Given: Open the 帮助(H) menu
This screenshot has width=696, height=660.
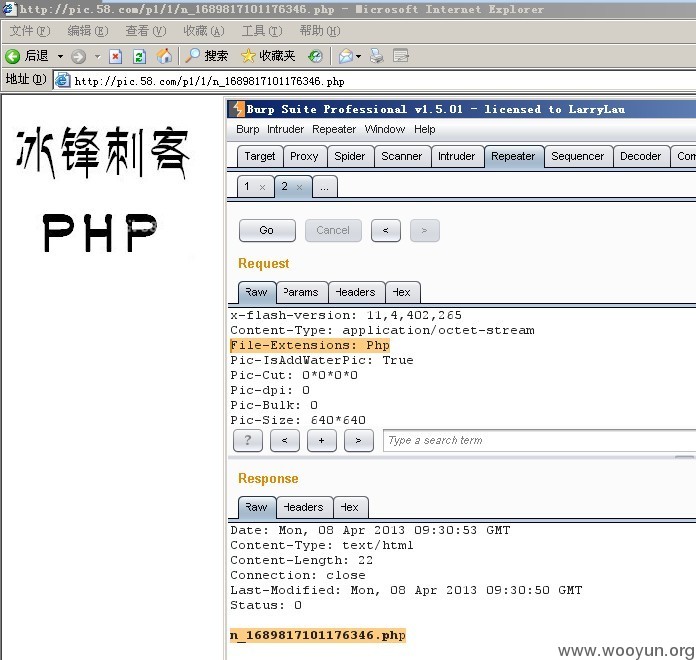Looking at the screenshot, I should [320, 31].
